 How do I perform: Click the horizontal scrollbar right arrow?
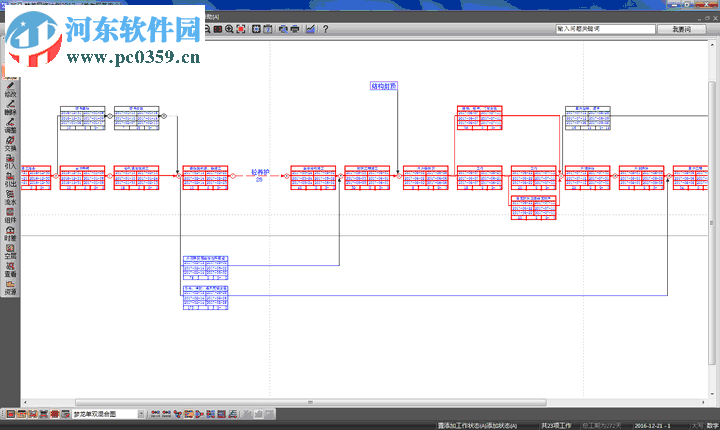coord(703,402)
